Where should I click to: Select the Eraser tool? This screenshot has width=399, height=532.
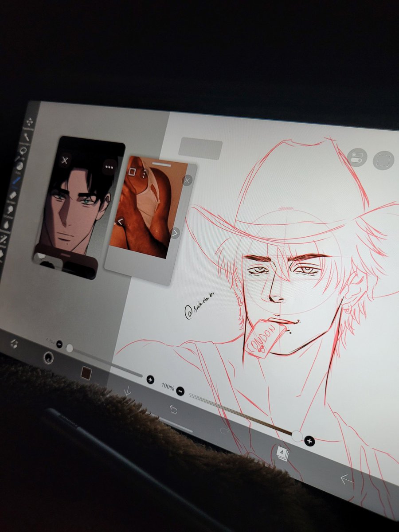(13, 195)
